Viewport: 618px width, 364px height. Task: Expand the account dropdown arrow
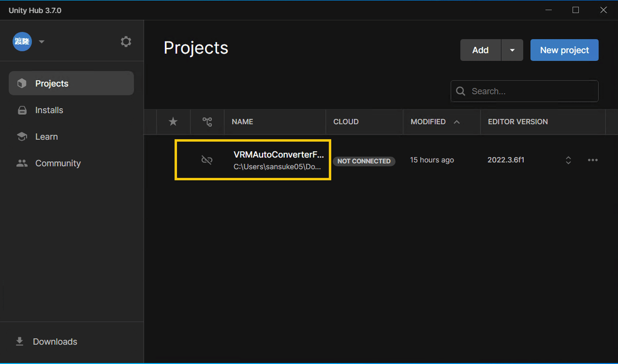[42, 42]
